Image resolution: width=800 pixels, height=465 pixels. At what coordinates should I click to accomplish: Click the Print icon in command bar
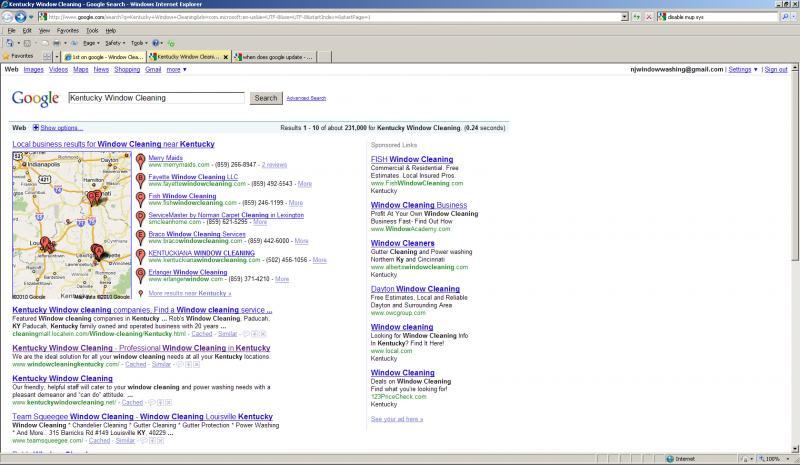pyautogui.click(x=57, y=43)
